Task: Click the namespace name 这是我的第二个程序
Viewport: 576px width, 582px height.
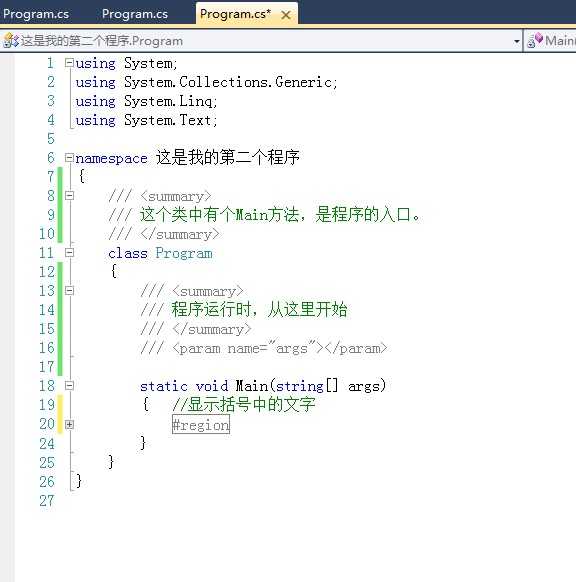Action: point(228,157)
